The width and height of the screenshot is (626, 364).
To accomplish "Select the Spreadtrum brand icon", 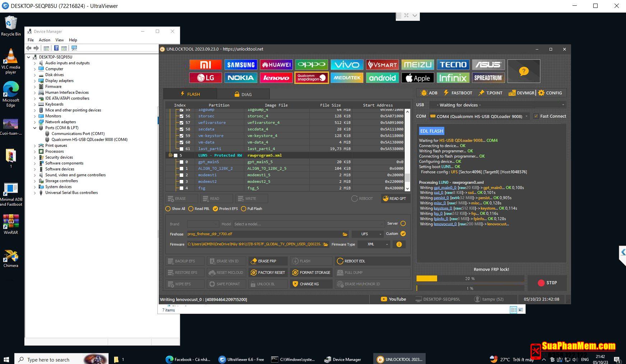I will pos(488,78).
